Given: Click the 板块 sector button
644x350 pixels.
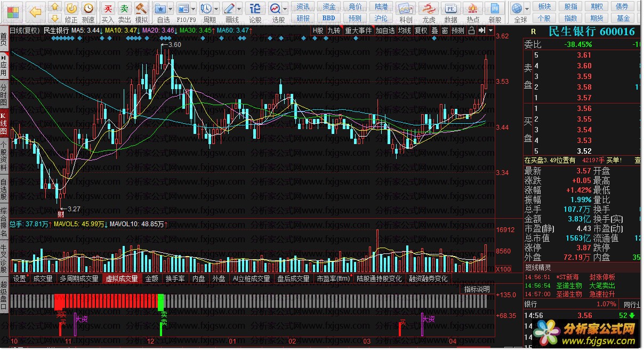Looking at the screenshot, I should point(545,6).
